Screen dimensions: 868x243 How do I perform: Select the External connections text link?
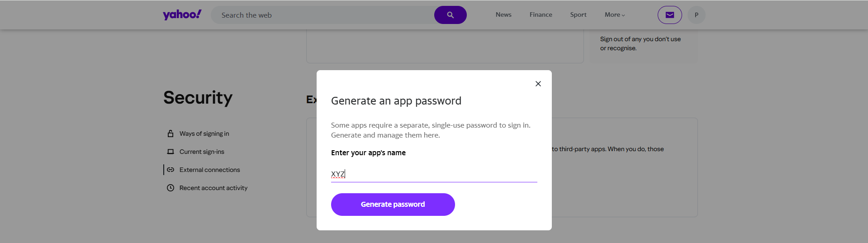click(209, 170)
